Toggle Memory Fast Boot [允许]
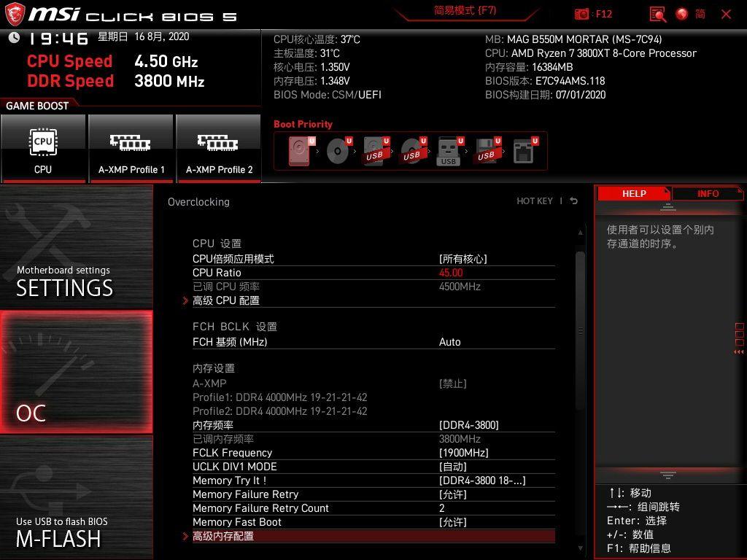 point(373,522)
